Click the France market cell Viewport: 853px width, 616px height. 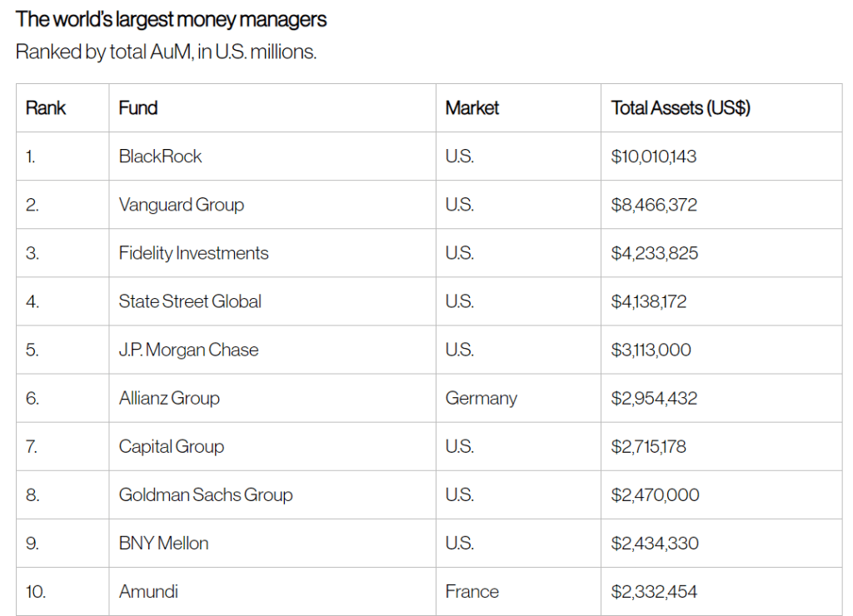[472, 591]
